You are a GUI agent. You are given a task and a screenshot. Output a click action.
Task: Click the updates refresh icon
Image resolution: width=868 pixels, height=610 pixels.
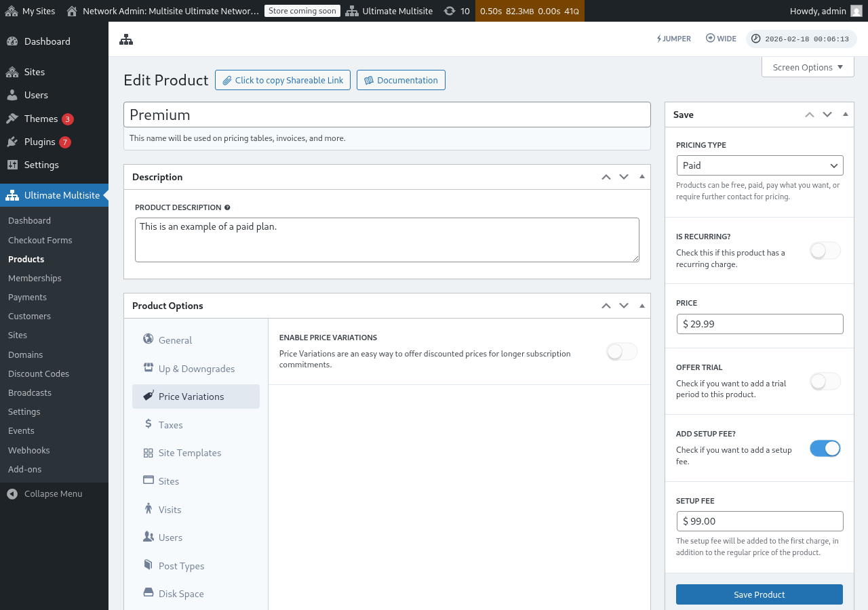coord(449,11)
